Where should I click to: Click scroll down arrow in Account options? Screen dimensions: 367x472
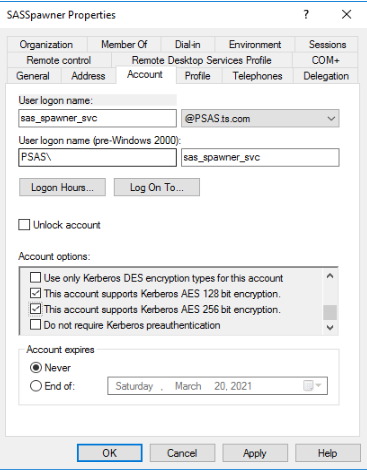(330, 327)
